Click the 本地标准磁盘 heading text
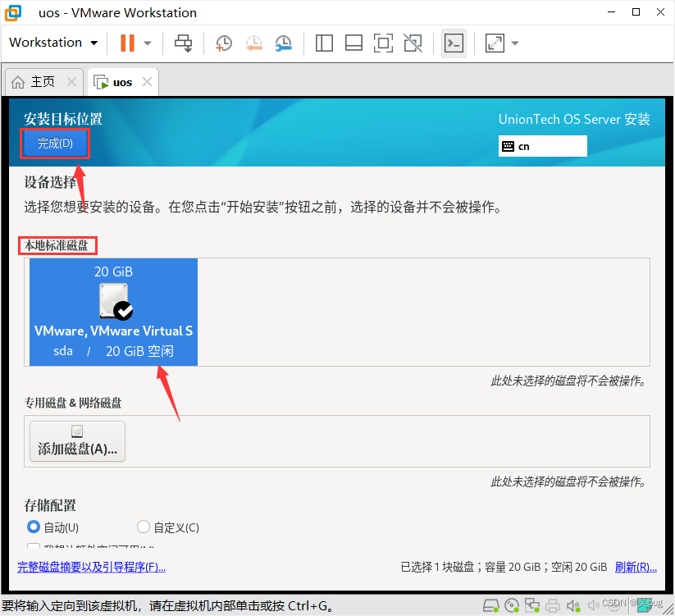The image size is (675, 616). (57, 245)
